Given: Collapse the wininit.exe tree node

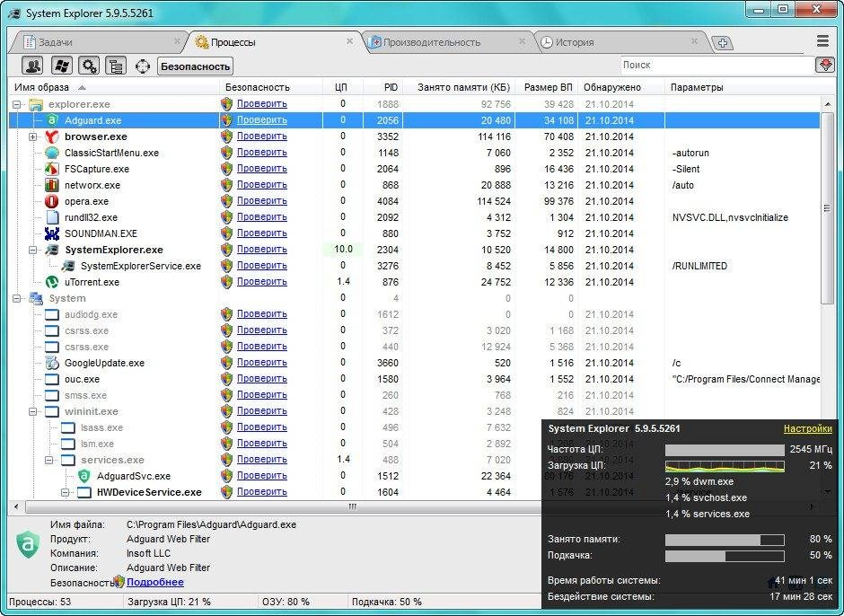Looking at the screenshot, I should pyautogui.click(x=33, y=411).
